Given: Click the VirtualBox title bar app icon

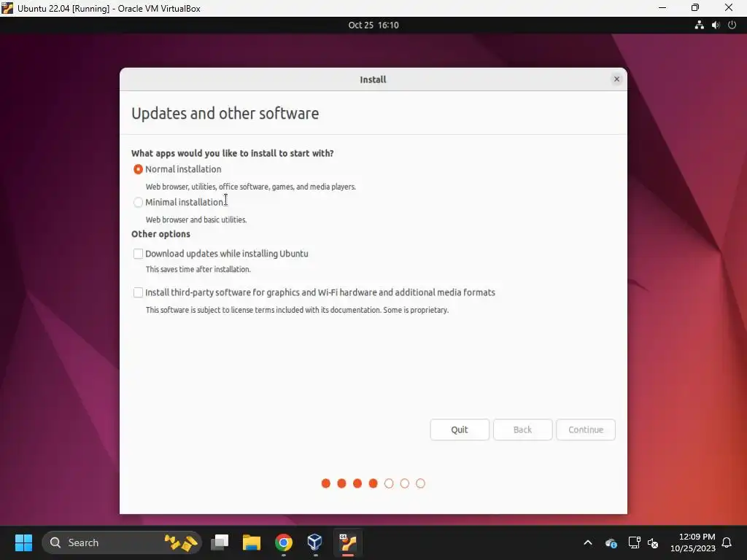Looking at the screenshot, I should coord(7,8).
